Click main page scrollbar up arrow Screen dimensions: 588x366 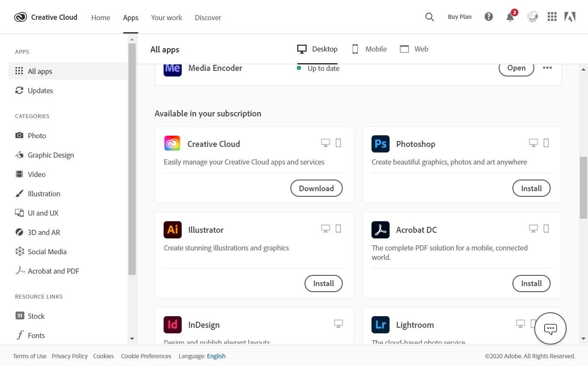[x=584, y=69]
